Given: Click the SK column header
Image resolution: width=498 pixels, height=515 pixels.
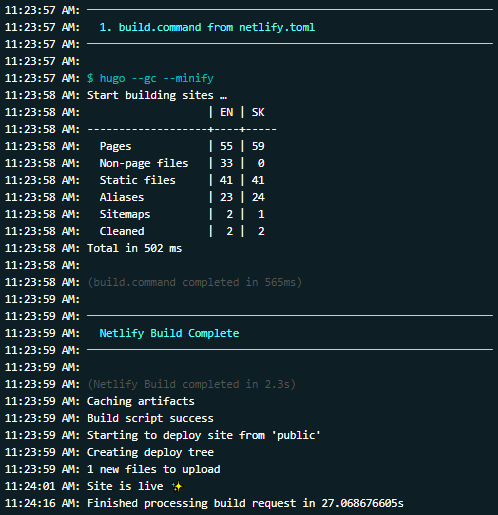Looking at the screenshot, I should tap(258, 112).
